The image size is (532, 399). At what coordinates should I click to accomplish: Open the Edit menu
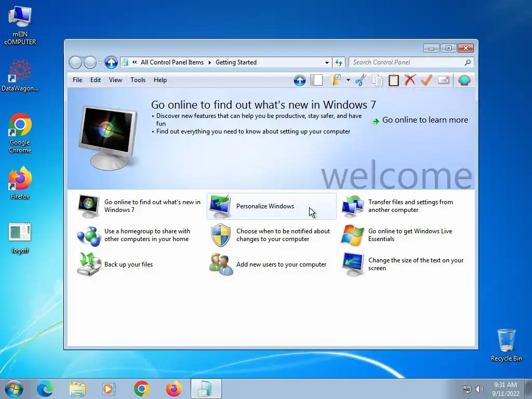click(96, 80)
